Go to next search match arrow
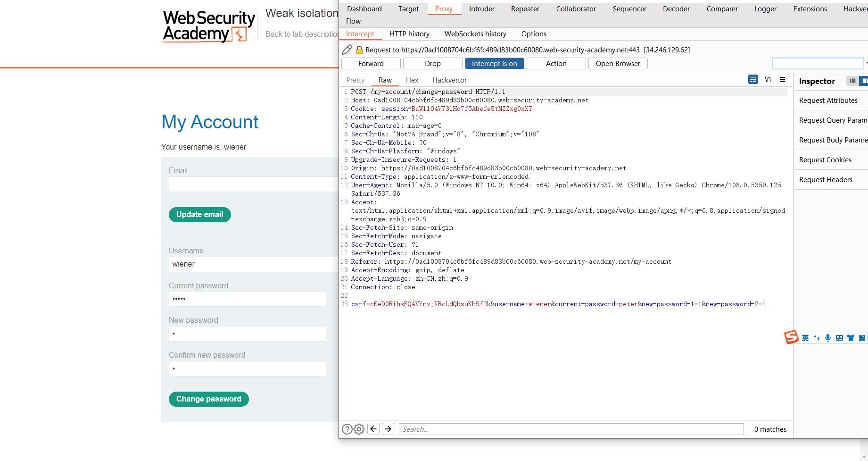The height and width of the screenshot is (461, 868). (x=388, y=429)
